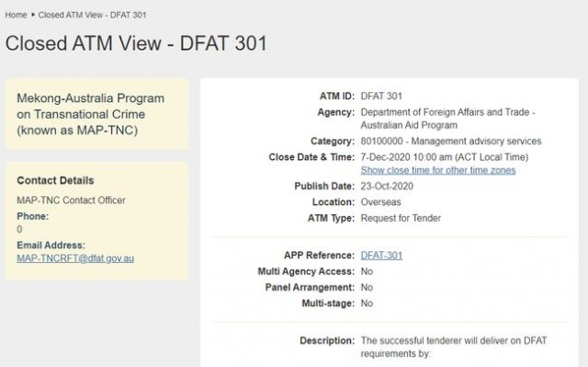Click the publish date 23-Oct-2020
The image size is (588, 367).
click(387, 186)
